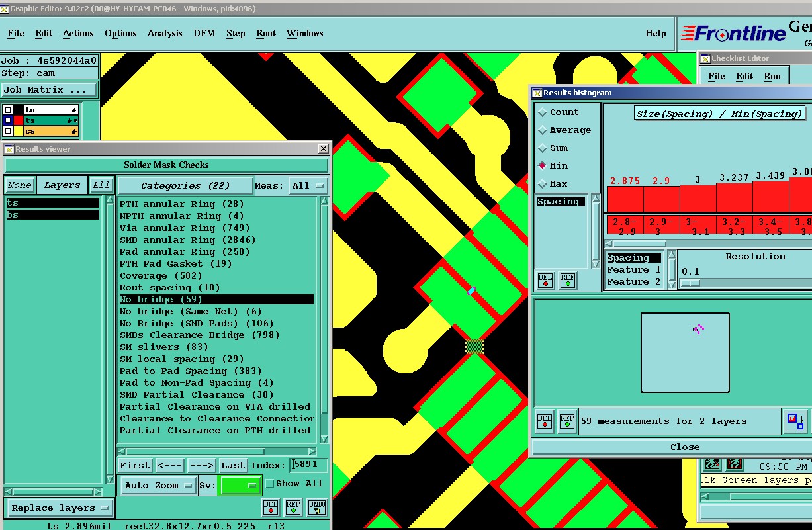Open the Auto Zoom dropdown
This screenshot has width=812, height=530.
158,486
